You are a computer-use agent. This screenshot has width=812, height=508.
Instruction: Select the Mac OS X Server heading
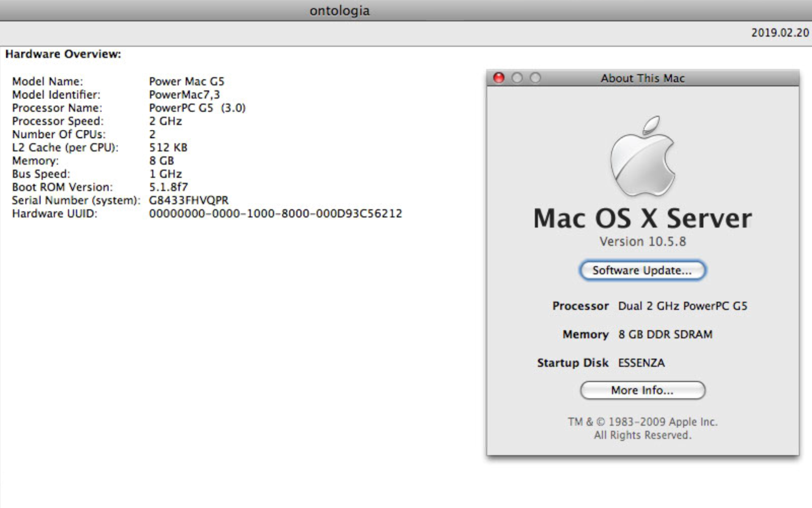click(x=642, y=218)
